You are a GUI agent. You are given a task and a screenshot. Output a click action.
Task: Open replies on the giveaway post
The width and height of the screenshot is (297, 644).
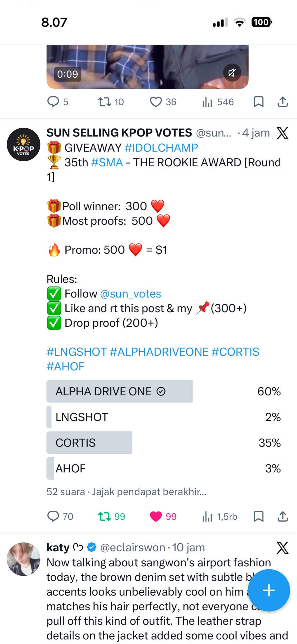coord(53,516)
